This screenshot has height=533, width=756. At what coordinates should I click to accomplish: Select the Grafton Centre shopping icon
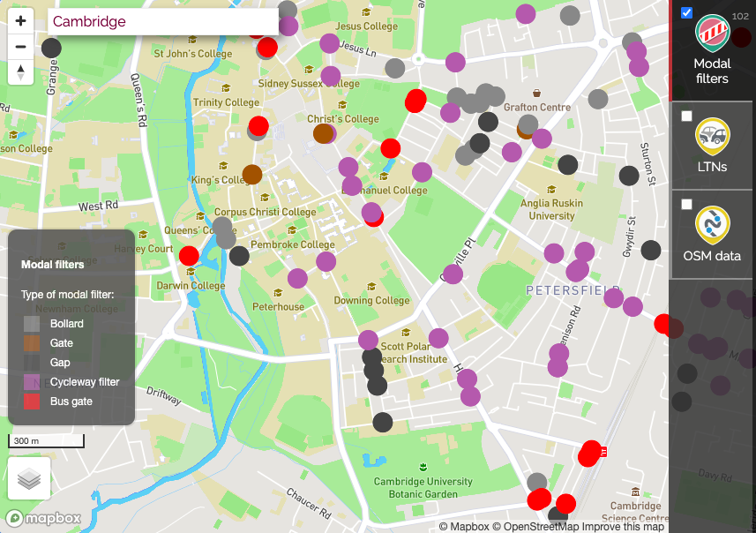click(x=536, y=93)
